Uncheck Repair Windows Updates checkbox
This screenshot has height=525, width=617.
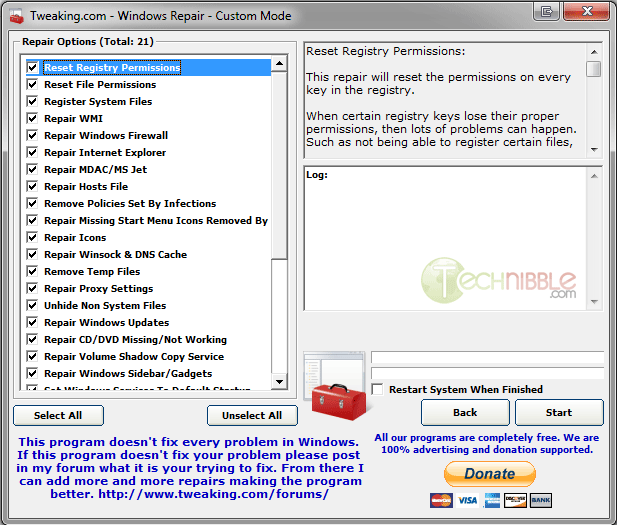point(32,322)
